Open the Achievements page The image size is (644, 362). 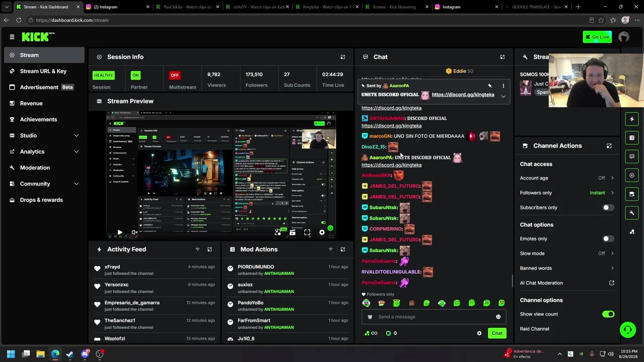coord(44,120)
